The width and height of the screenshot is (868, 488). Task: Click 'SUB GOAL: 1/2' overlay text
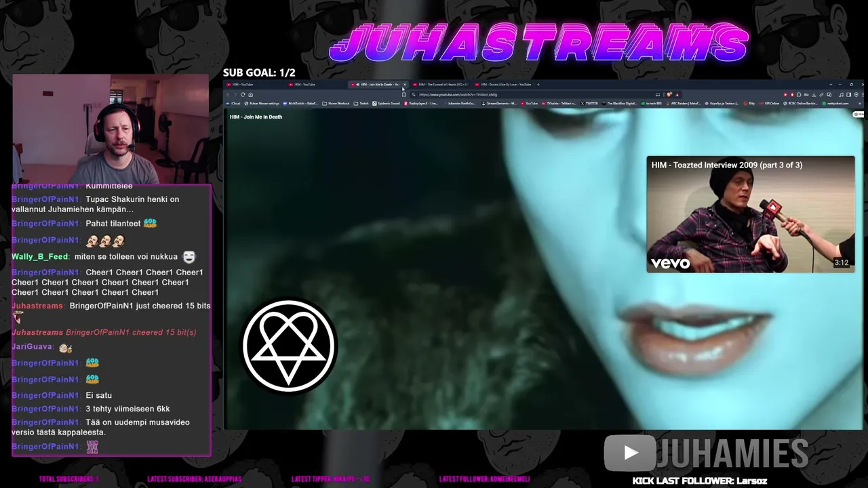(x=259, y=73)
